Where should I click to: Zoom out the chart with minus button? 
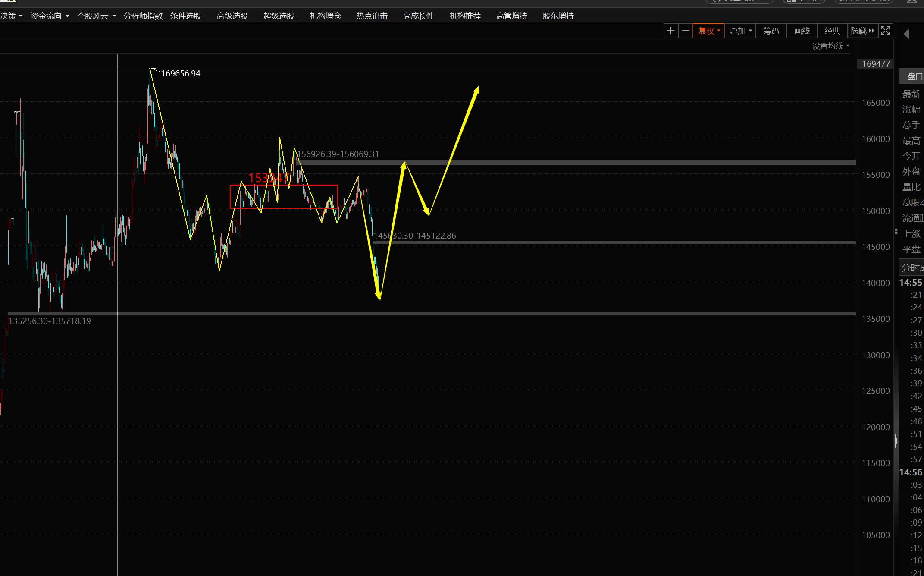tap(685, 31)
